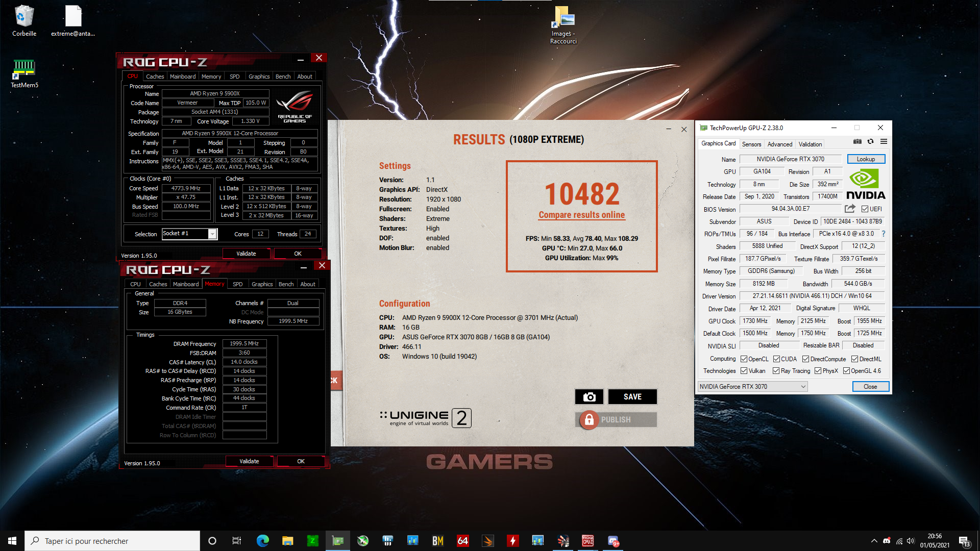This screenshot has width=980, height=551.
Task: Toggle the OpenCL checkbox
Action: pyautogui.click(x=744, y=359)
